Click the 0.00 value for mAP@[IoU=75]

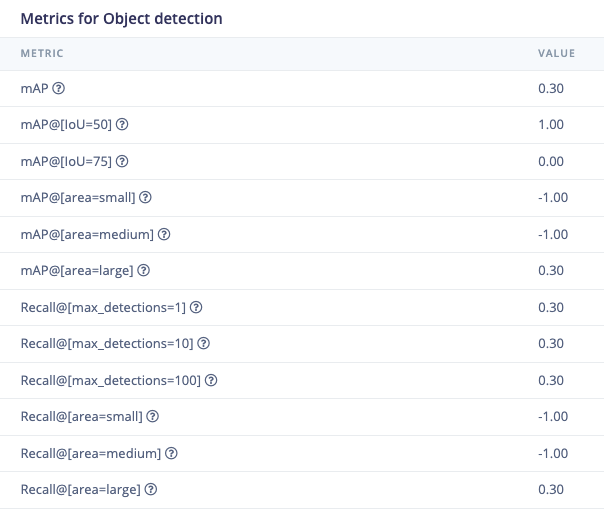click(551, 161)
